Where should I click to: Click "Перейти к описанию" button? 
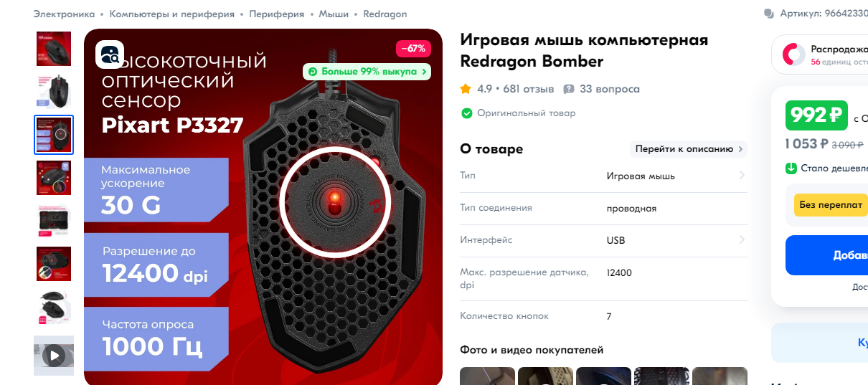pyautogui.click(x=688, y=149)
